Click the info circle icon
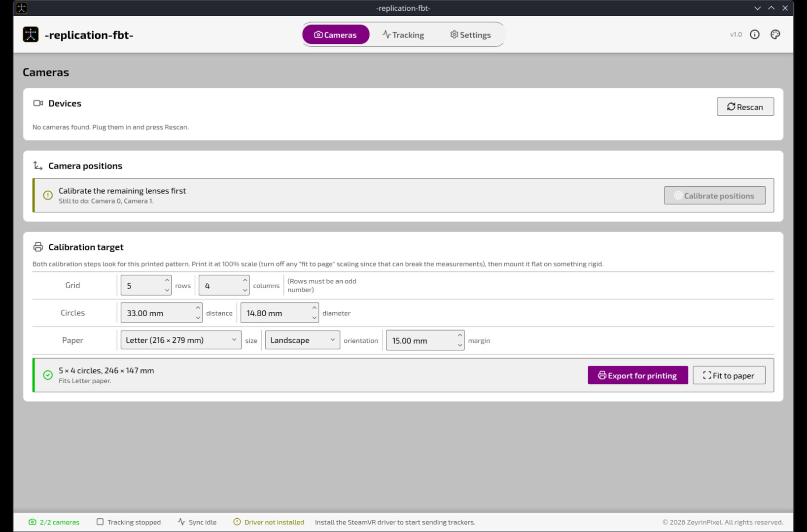Image resolution: width=807 pixels, height=532 pixels. [x=755, y=34]
